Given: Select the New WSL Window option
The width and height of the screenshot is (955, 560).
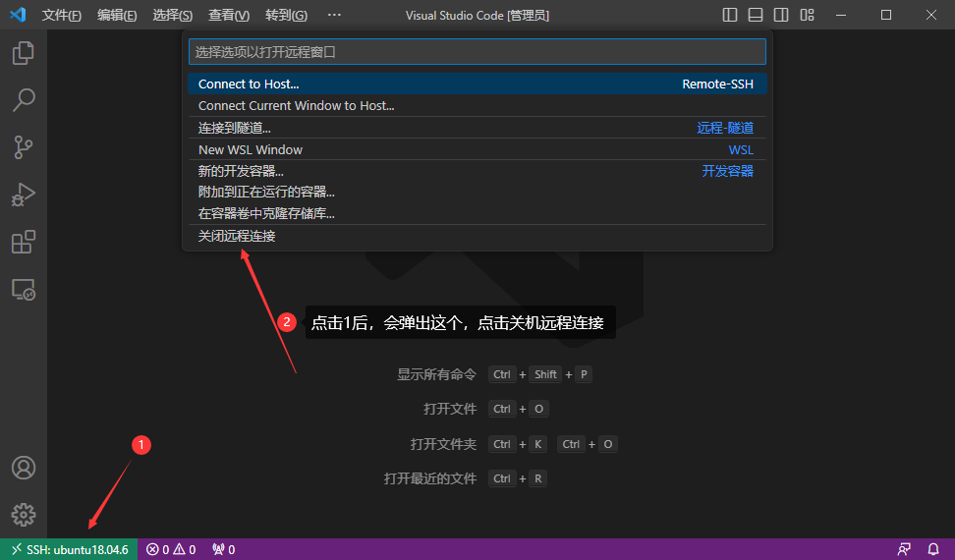Looking at the screenshot, I should [477, 149].
